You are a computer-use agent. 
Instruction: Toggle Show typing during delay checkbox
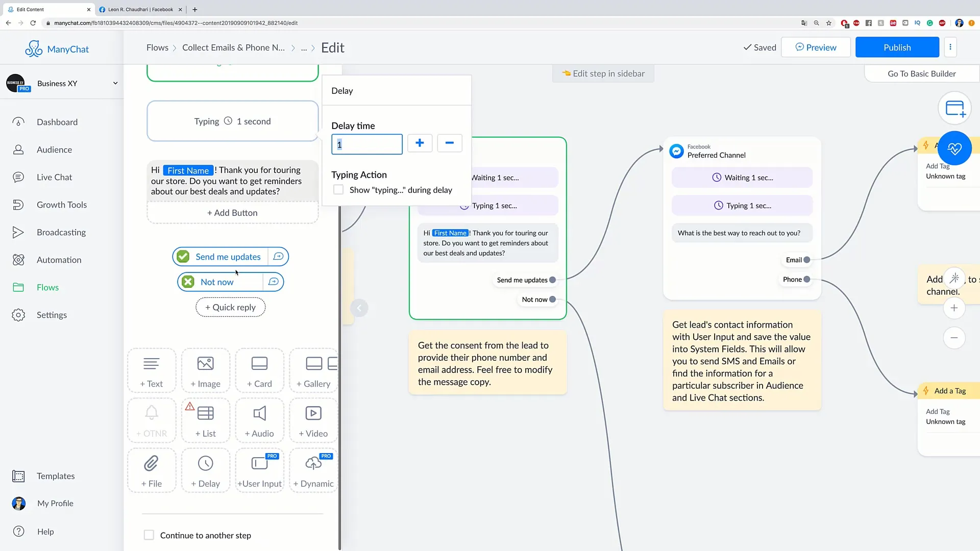[338, 190]
